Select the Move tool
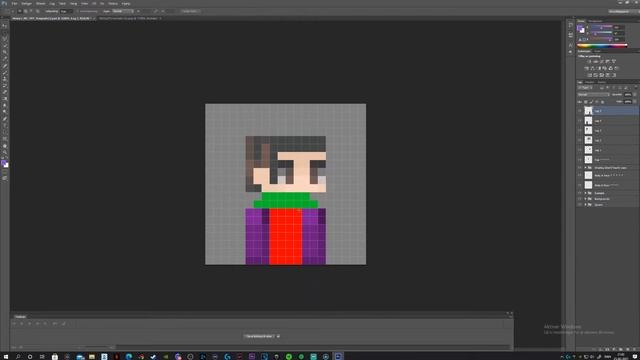 pos(5,26)
